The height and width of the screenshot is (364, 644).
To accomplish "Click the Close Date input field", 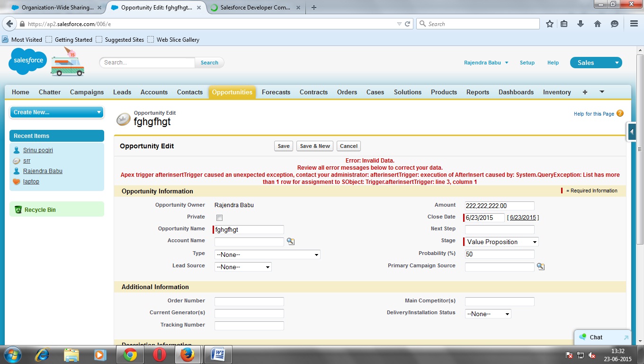I will coord(485,218).
